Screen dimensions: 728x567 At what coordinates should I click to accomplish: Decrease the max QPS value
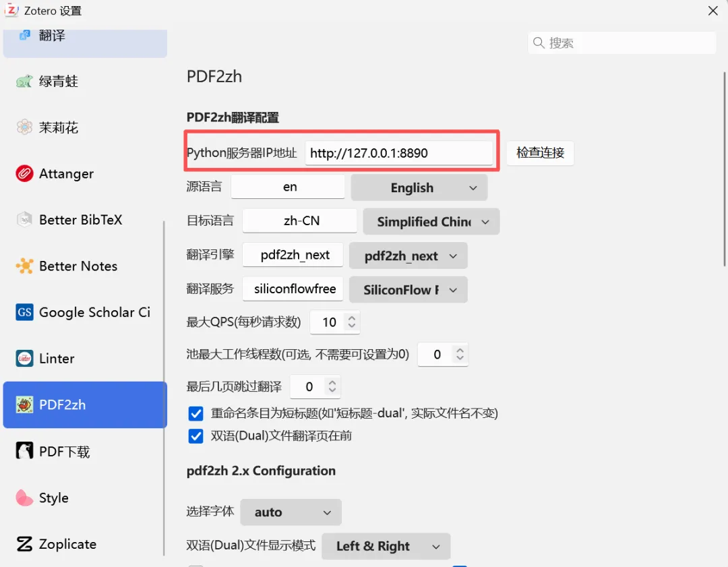click(x=352, y=326)
